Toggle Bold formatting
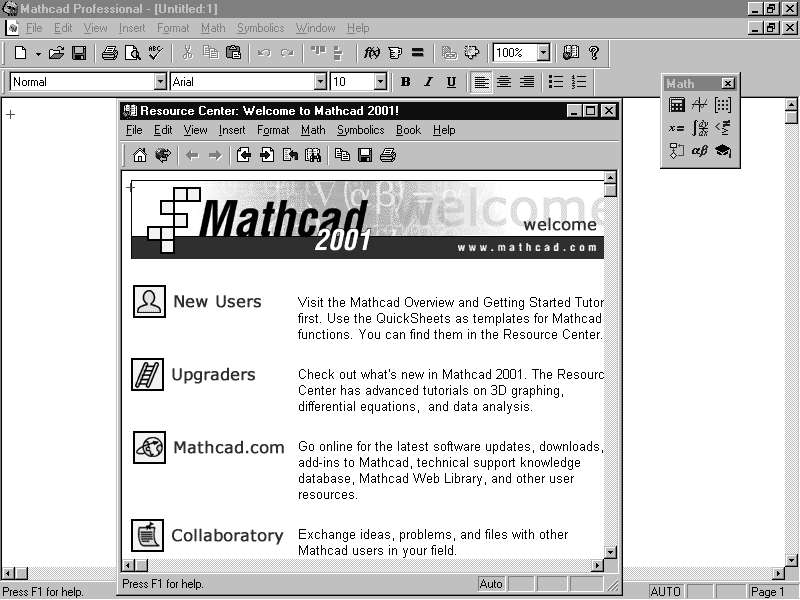 pos(406,82)
